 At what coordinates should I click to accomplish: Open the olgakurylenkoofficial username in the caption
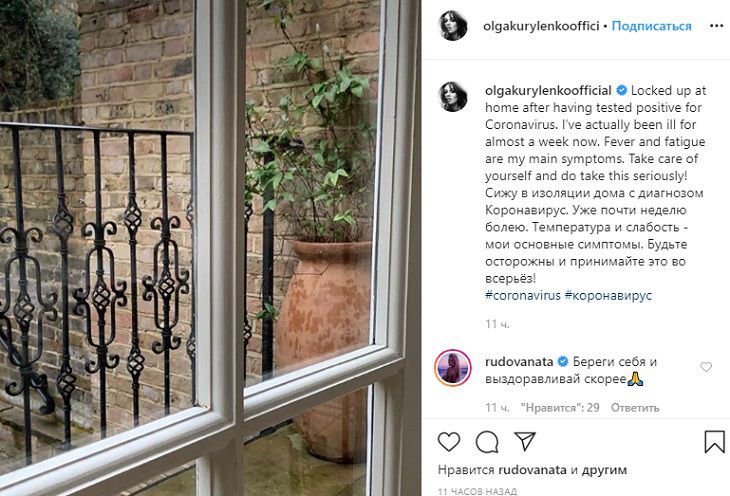point(548,90)
